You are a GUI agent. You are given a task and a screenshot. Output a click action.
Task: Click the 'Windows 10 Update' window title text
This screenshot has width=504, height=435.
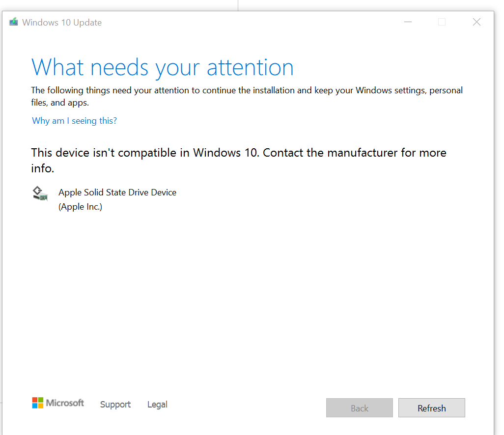[62, 23]
